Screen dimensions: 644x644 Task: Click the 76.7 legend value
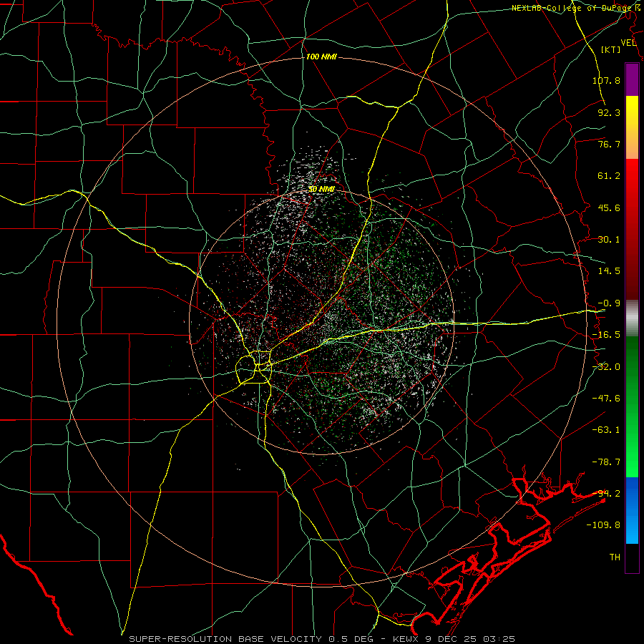pos(609,144)
